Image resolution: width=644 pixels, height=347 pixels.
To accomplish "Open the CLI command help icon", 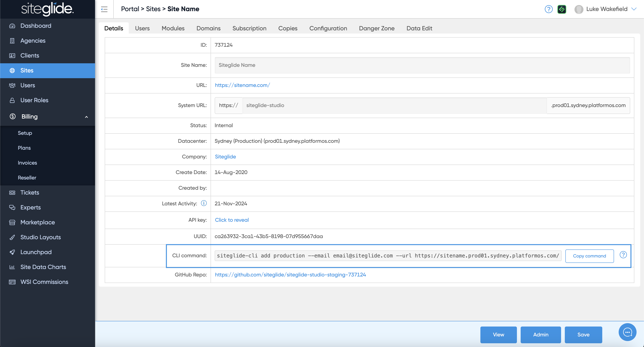I will tap(623, 255).
